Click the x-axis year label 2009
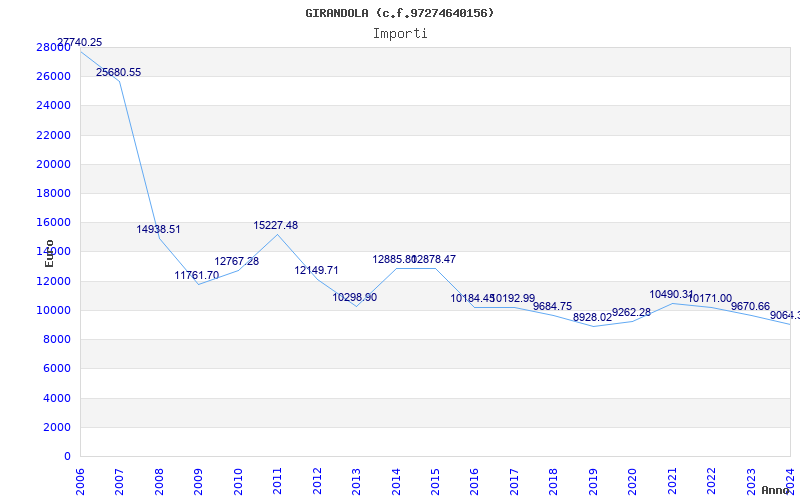 click(x=198, y=482)
